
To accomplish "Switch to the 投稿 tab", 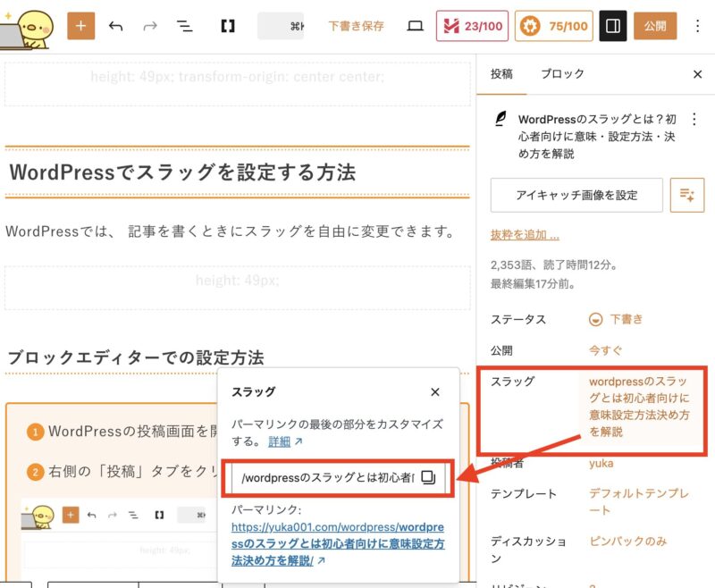I will coord(501,74).
